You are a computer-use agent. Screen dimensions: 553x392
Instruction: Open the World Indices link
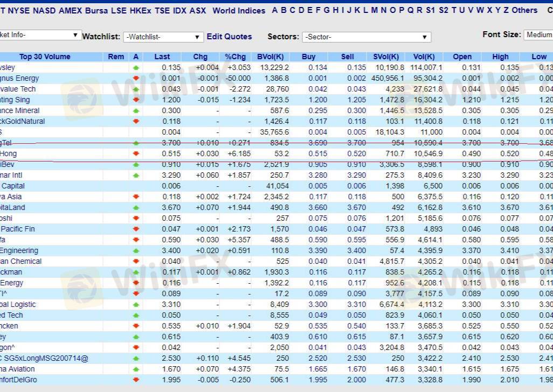(239, 11)
